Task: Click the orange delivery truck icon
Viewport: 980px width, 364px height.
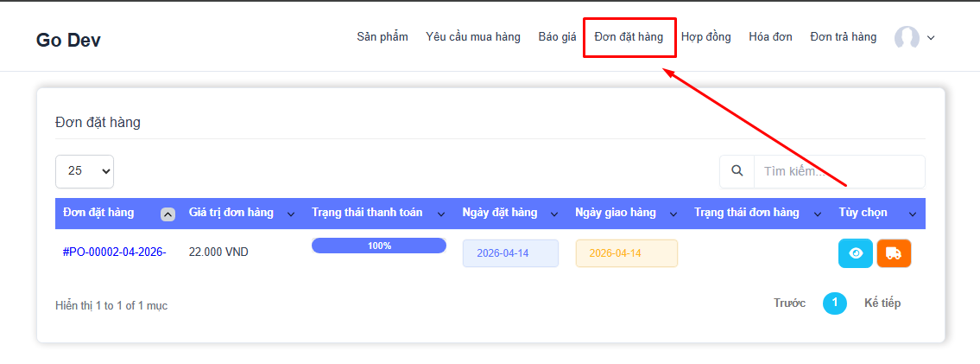Action: click(894, 253)
